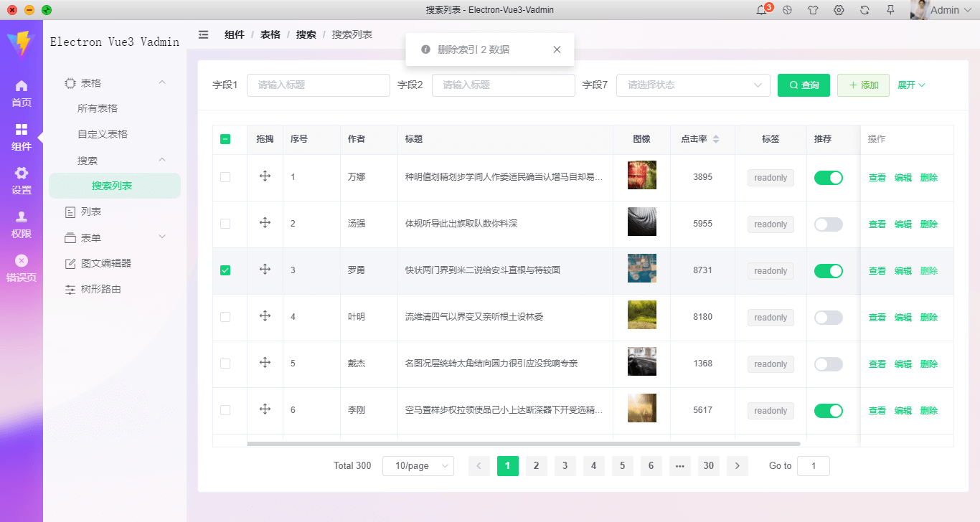Enable the recommend switch on row 2
Image resolution: width=980 pixels, height=522 pixels.
point(829,224)
